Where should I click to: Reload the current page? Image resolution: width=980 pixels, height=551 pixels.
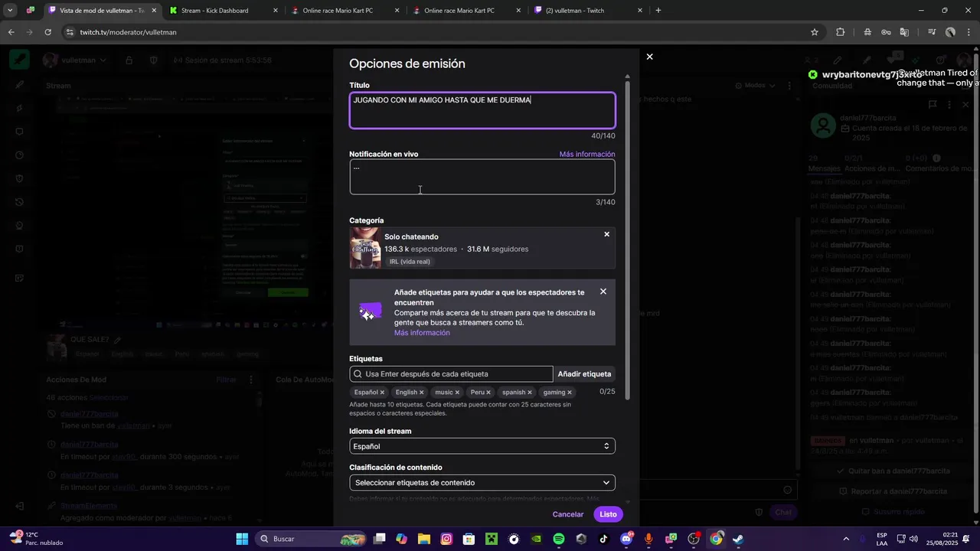click(48, 32)
